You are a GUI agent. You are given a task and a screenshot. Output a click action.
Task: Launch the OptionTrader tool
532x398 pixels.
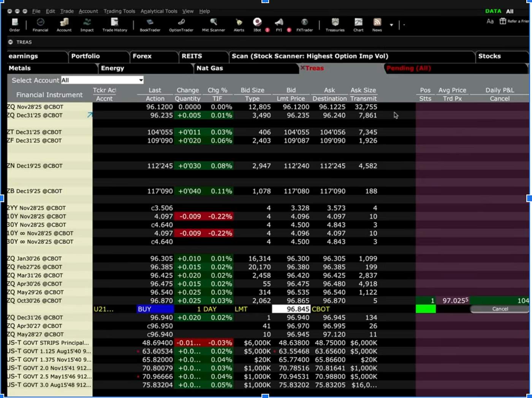pyautogui.click(x=181, y=25)
